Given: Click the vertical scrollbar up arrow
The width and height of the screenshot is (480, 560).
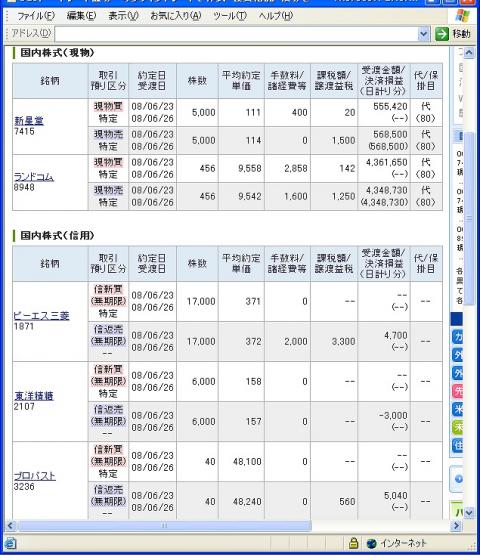Looking at the screenshot, I should click(x=469, y=53).
